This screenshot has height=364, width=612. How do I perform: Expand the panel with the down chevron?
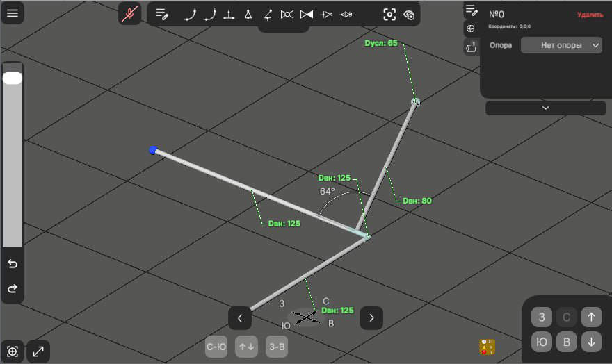(545, 108)
